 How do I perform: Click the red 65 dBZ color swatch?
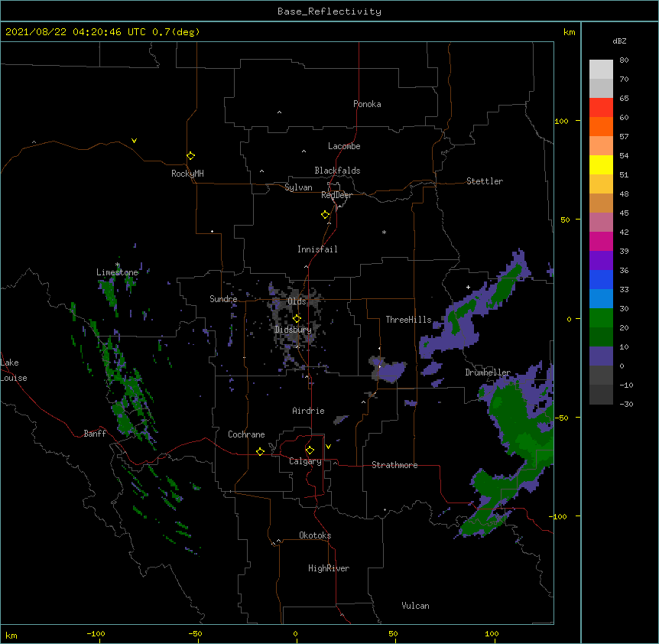(601, 107)
